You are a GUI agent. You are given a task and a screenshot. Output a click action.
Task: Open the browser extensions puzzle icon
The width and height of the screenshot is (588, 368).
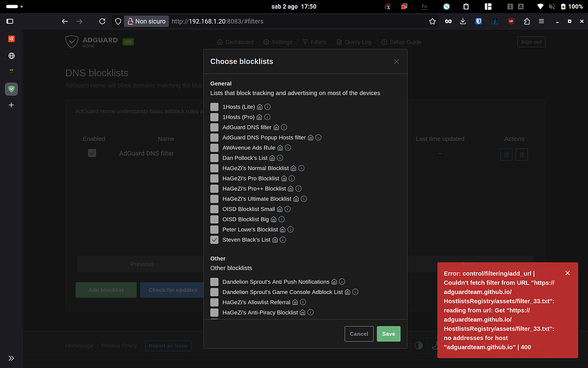pyautogui.click(x=527, y=21)
